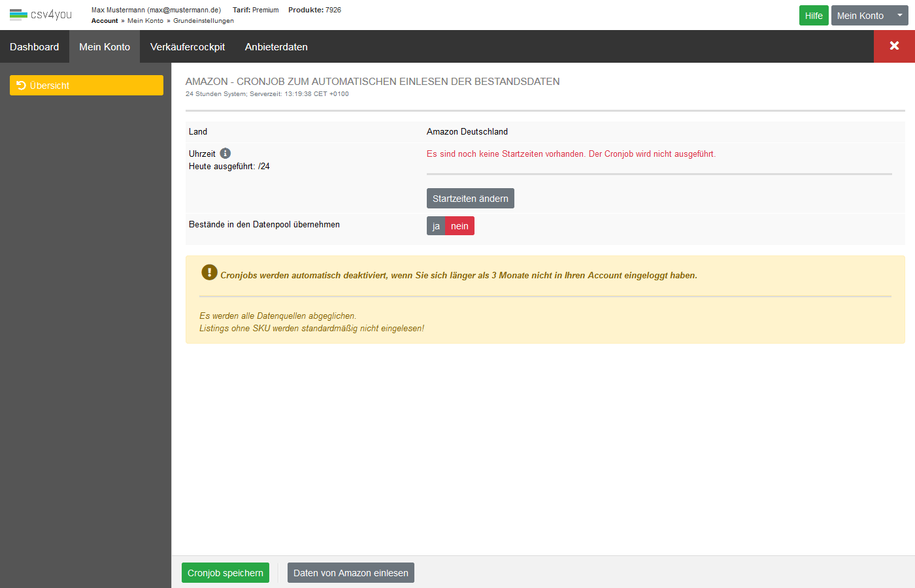Screen dimensions: 915x588
Task: Click Daten von Amazon einlesen
Action: [350, 573]
